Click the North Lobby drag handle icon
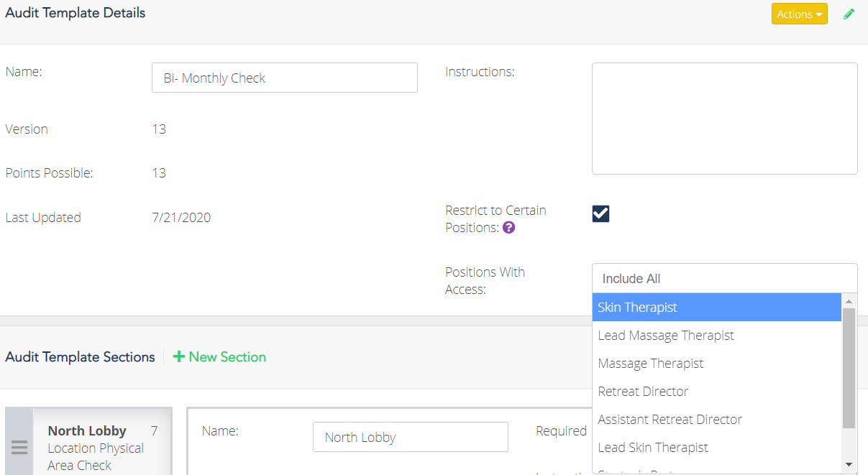 pyautogui.click(x=19, y=448)
